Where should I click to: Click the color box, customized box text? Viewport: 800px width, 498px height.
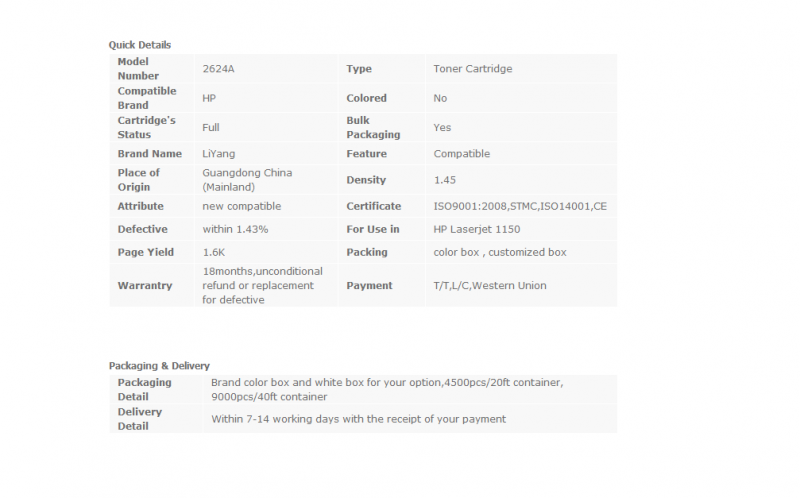[500, 252]
